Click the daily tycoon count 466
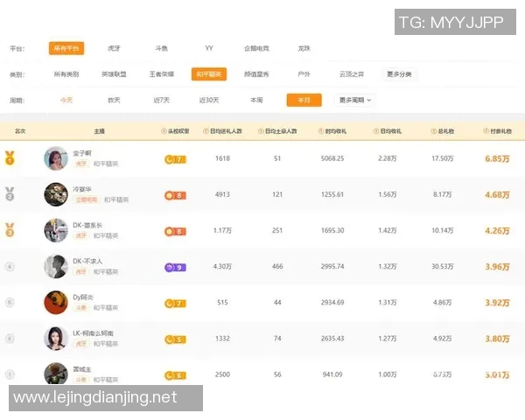525x420 pixels. tap(277, 266)
